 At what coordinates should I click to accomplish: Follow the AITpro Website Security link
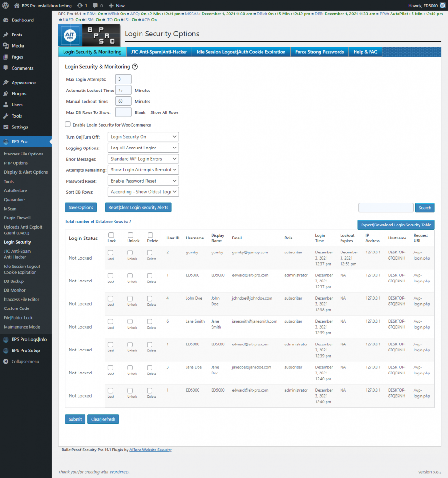pos(150,450)
